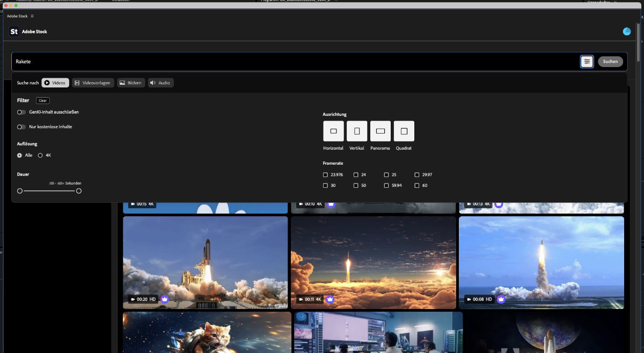
Task: Click the Dauer slider maximum handle
Action: (x=79, y=191)
